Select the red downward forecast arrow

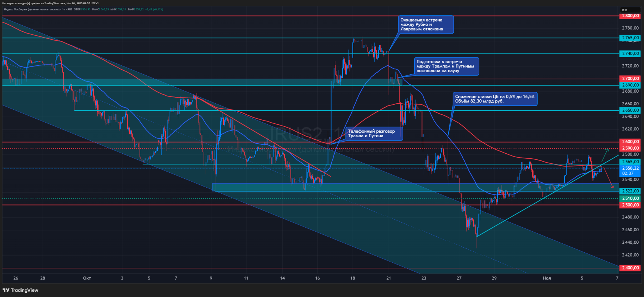[x=609, y=178]
